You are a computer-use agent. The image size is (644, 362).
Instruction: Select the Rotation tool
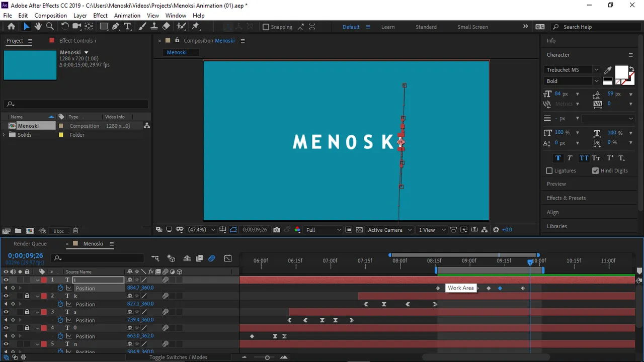tap(65, 27)
